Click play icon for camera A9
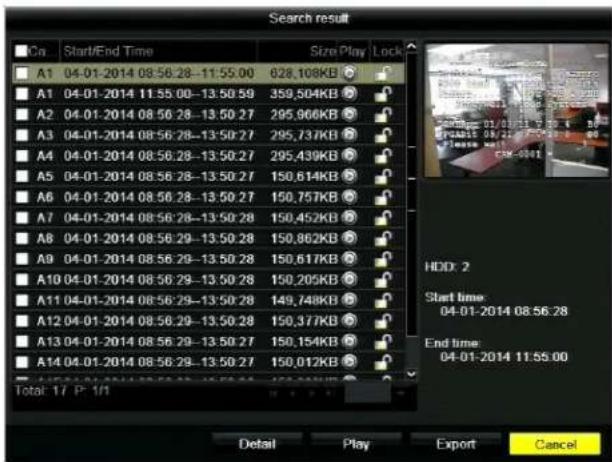Image resolution: width=612 pixels, height=462 pixels. tap(349, 259)
